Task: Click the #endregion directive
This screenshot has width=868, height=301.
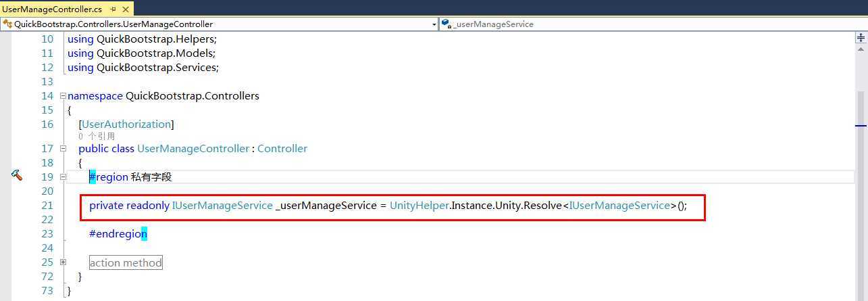Action: (118, 234)
